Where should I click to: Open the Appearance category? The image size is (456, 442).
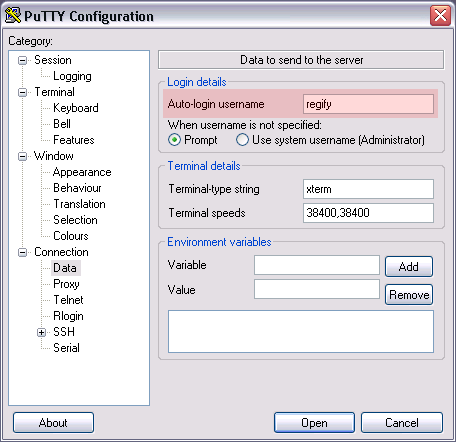point(82,172)
